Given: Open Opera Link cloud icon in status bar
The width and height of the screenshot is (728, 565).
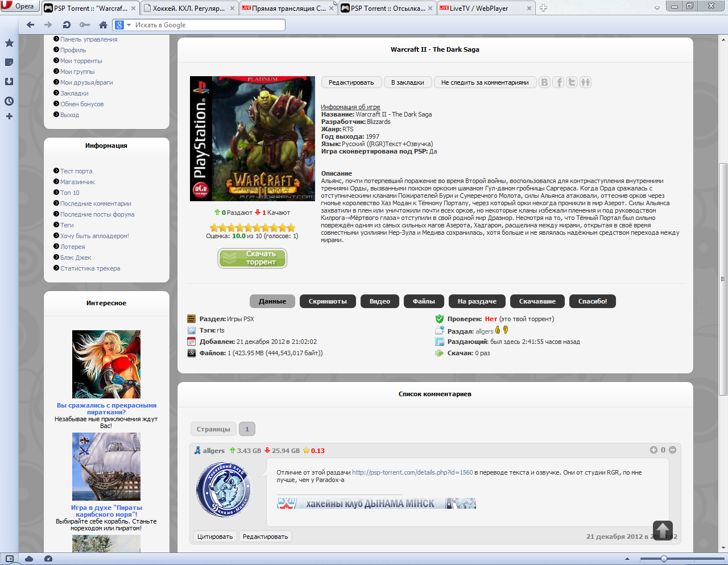Looking at the screenshot, I should pyautogui.click(x=29, y=559).
